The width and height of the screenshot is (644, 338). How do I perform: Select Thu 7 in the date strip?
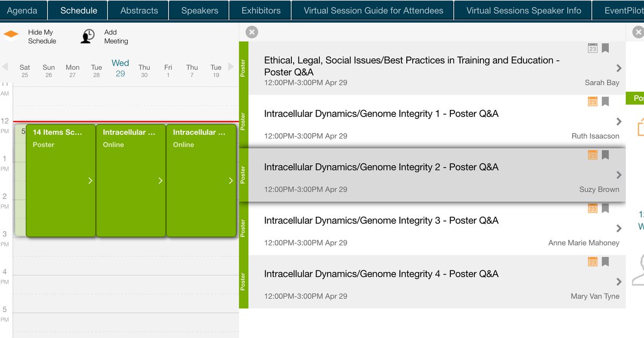[192, 71]
